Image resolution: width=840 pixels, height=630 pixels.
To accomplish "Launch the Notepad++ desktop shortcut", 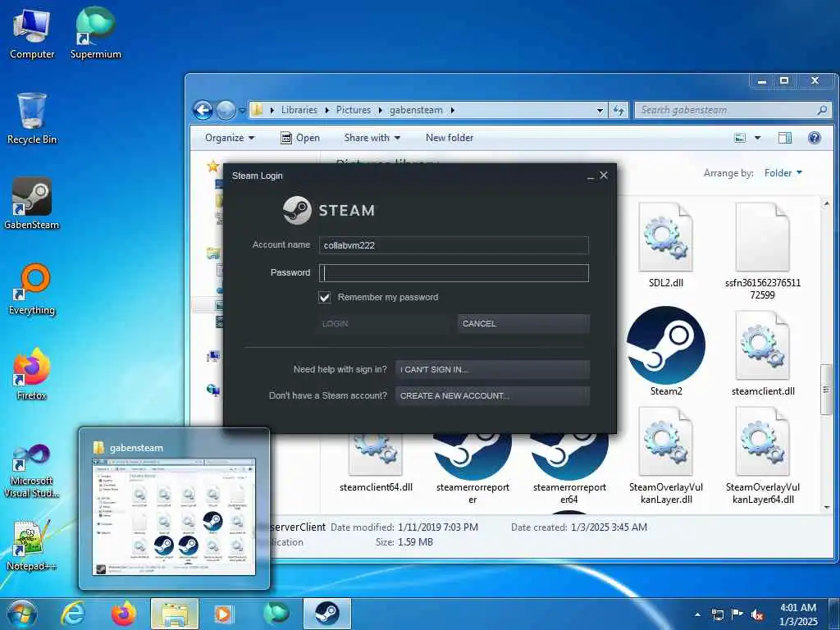I will 32,546.
